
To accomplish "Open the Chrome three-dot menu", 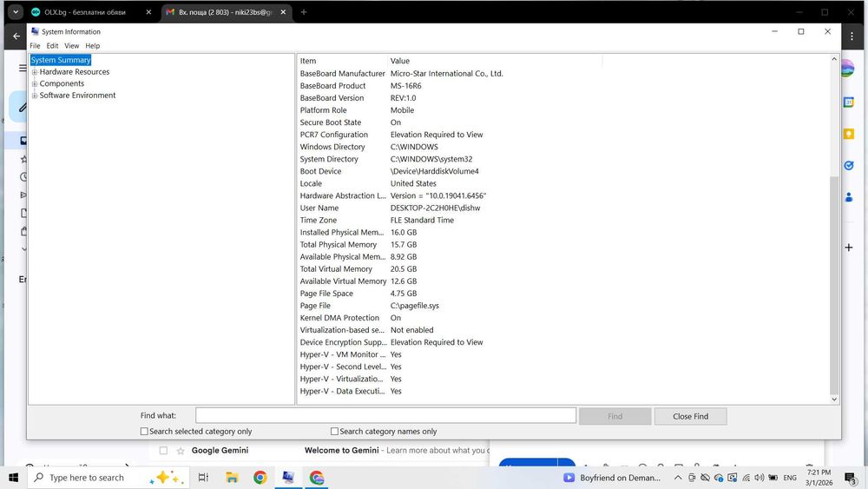I will click(x=852, y=36).
